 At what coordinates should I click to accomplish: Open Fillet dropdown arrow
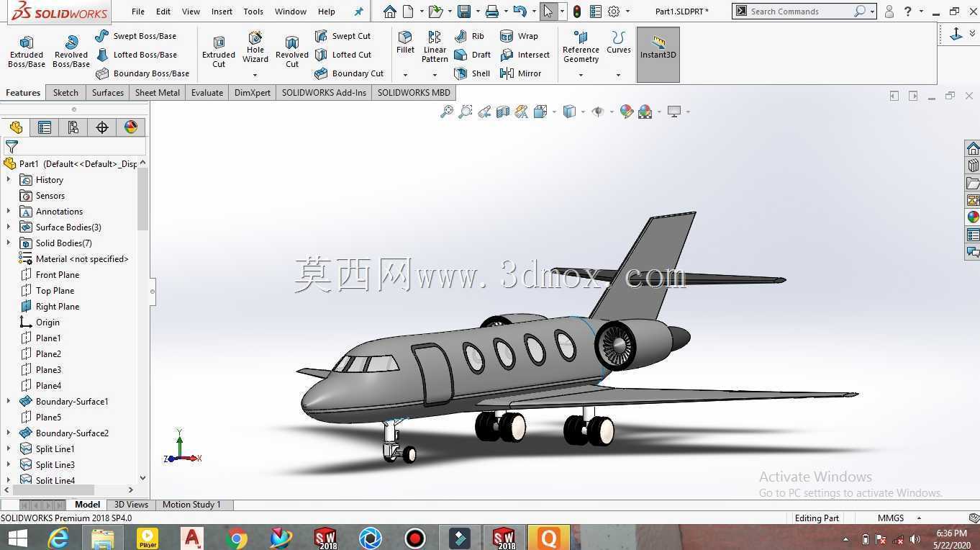[x=405, y=75]
